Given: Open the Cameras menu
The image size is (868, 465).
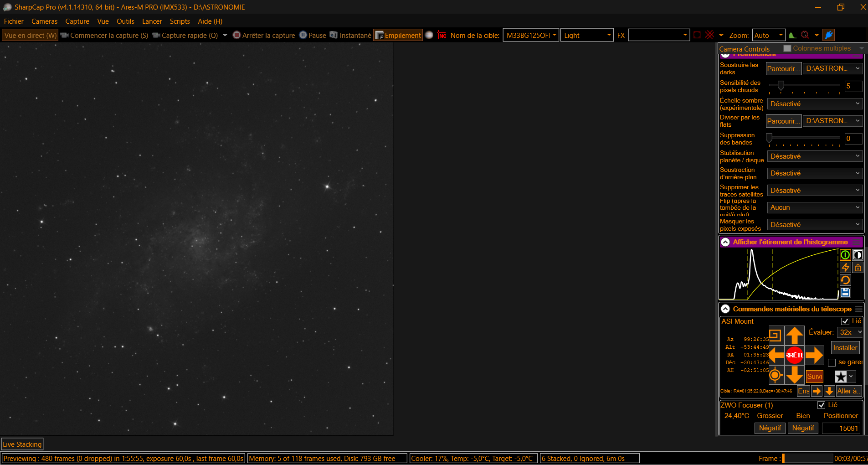Looking at the screenshot, I should pos(45,21).
